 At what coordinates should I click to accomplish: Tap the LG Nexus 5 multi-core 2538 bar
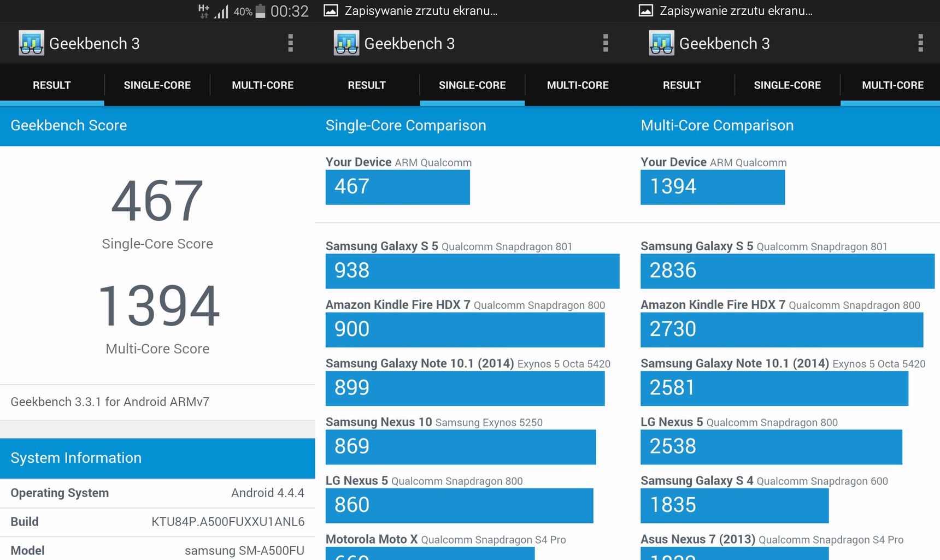coord(771,447)
